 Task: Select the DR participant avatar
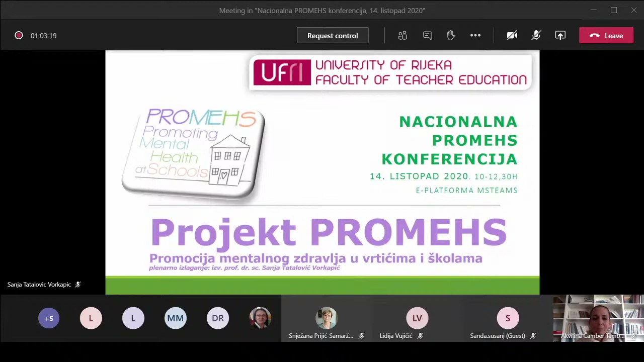pos(218,318)
